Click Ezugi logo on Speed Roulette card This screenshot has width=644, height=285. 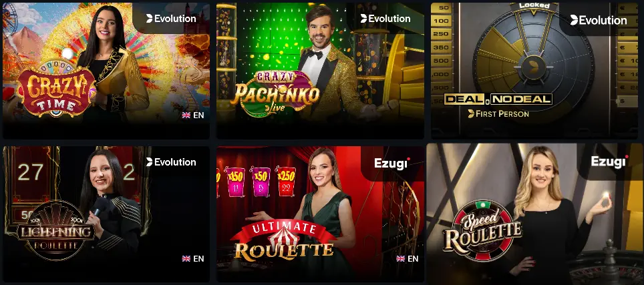click(x=609, y=161)
